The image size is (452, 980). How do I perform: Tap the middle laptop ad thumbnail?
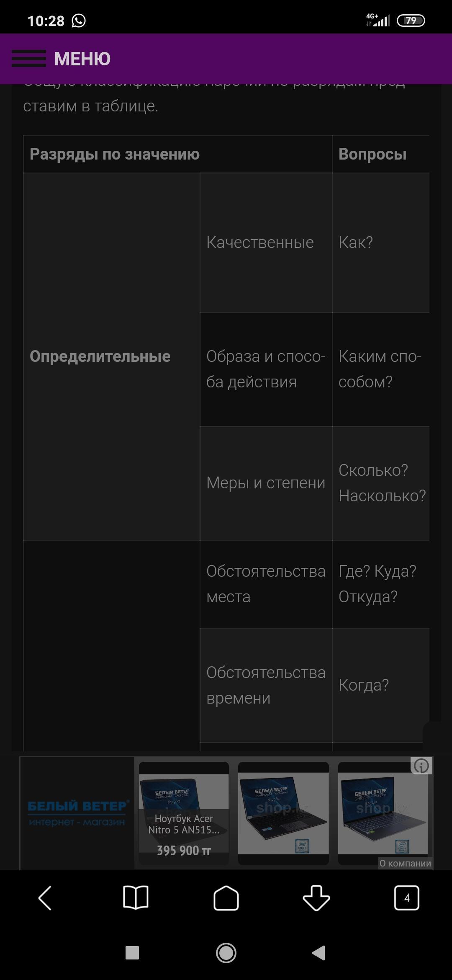coord(283,813)
